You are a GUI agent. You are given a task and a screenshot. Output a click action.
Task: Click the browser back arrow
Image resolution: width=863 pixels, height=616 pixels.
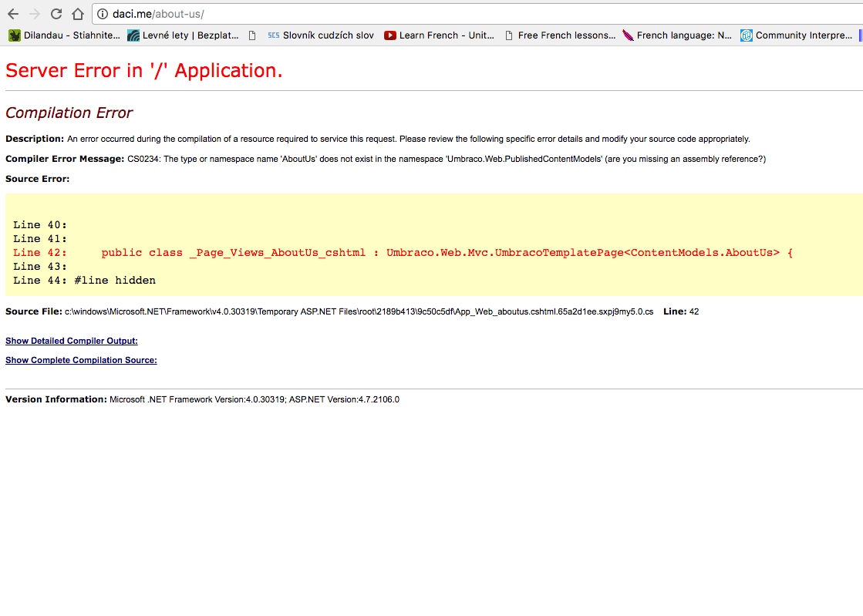pos(13,14)
